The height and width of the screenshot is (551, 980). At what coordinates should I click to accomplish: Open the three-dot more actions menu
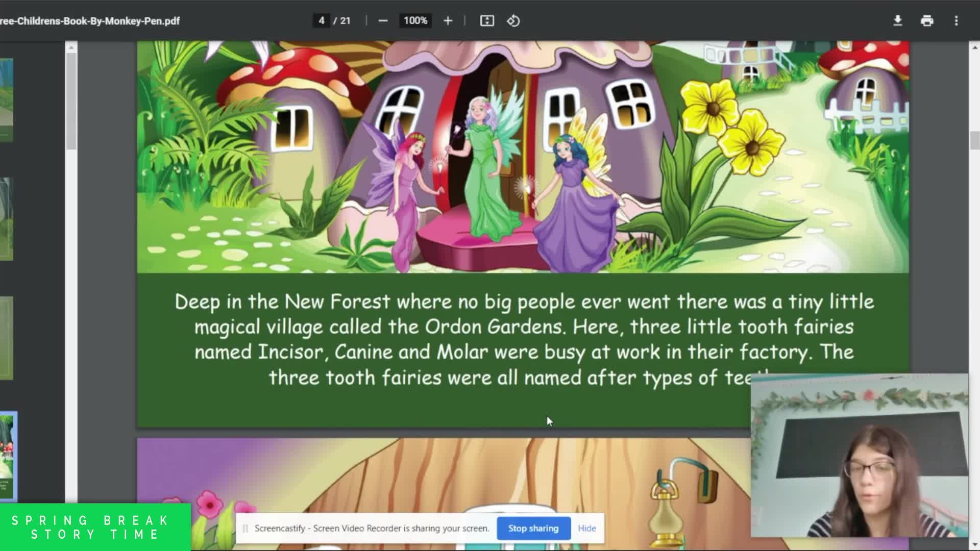pos(956,21)
